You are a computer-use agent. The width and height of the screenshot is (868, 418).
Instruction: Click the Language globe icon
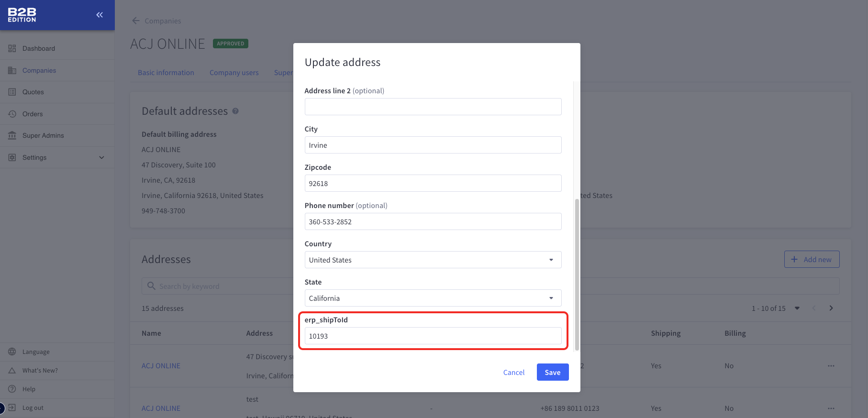(12, 352)
